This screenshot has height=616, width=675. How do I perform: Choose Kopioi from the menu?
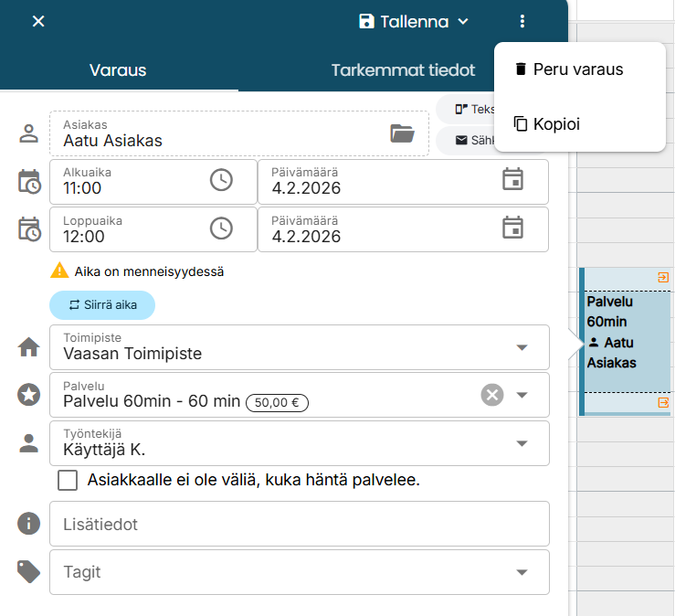[x=555, y=123]
